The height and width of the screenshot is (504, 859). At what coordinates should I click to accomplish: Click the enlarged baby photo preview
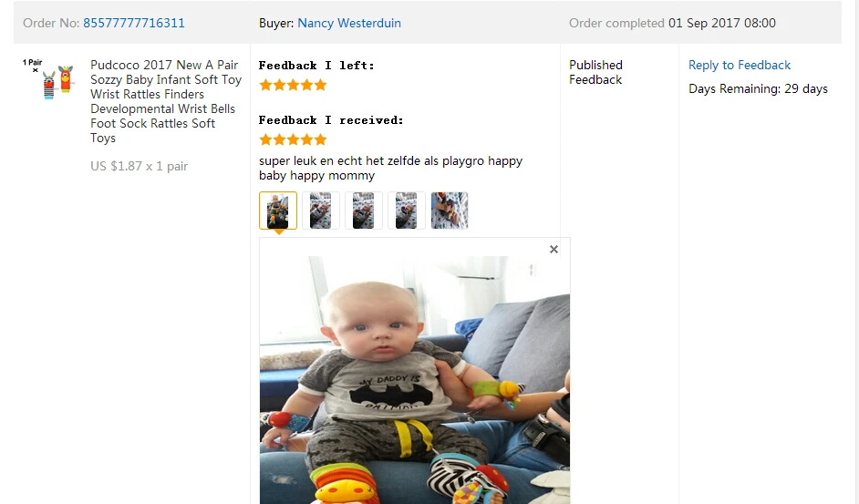415,380
